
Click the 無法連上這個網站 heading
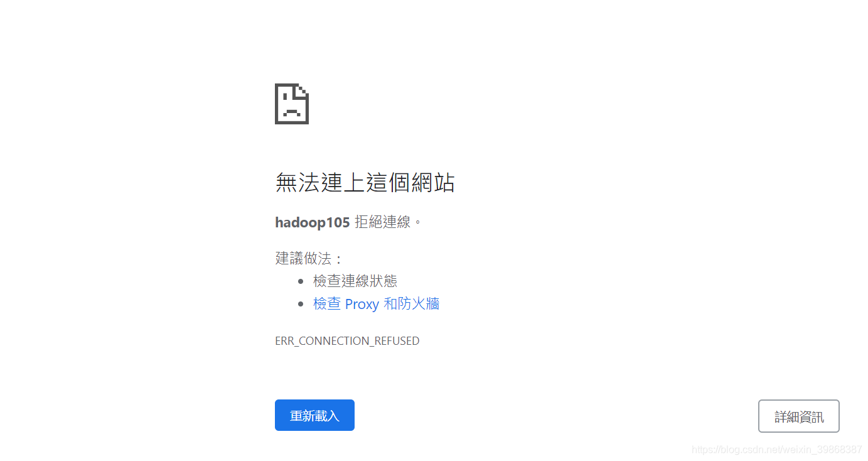point(365,183)
